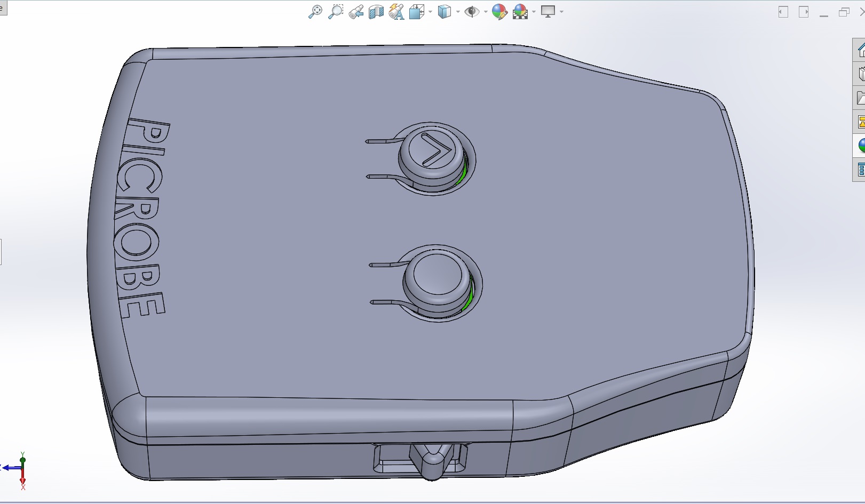Toggle the Hide/Show Items eye icon
This screenshot has height=504, width=865.
click(472, 12)
